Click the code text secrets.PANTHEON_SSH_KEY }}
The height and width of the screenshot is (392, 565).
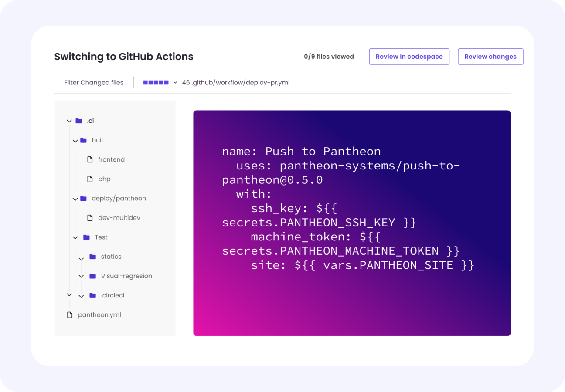[x=319, y=223]
